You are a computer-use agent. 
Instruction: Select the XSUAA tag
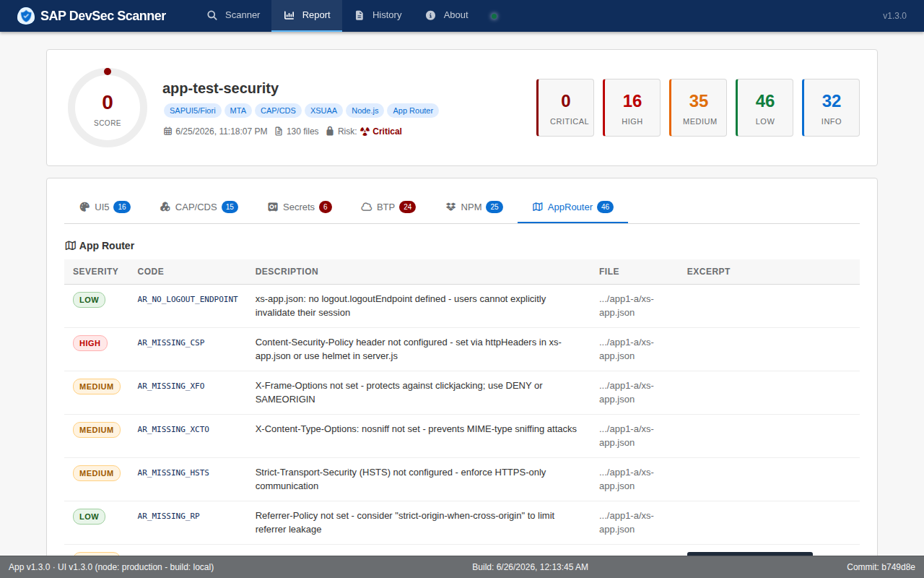pyautogui.click(x=323, y=111)
